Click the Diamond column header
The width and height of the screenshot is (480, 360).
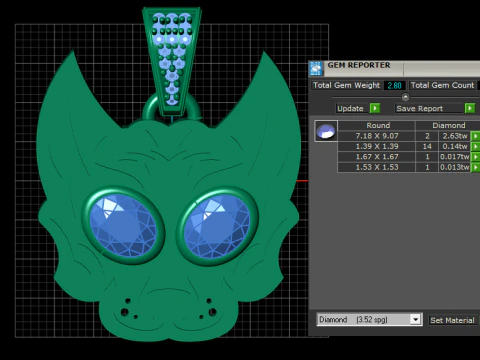click(x=449, y=125)
